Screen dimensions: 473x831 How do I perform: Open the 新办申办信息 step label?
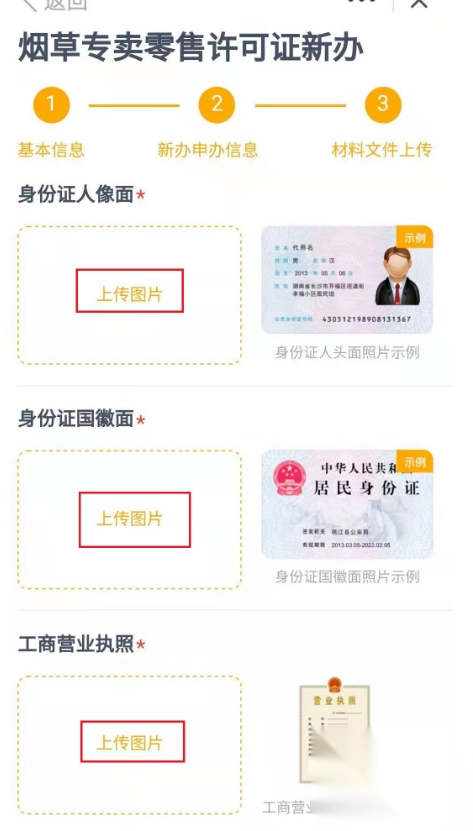[x=207, y=150]
